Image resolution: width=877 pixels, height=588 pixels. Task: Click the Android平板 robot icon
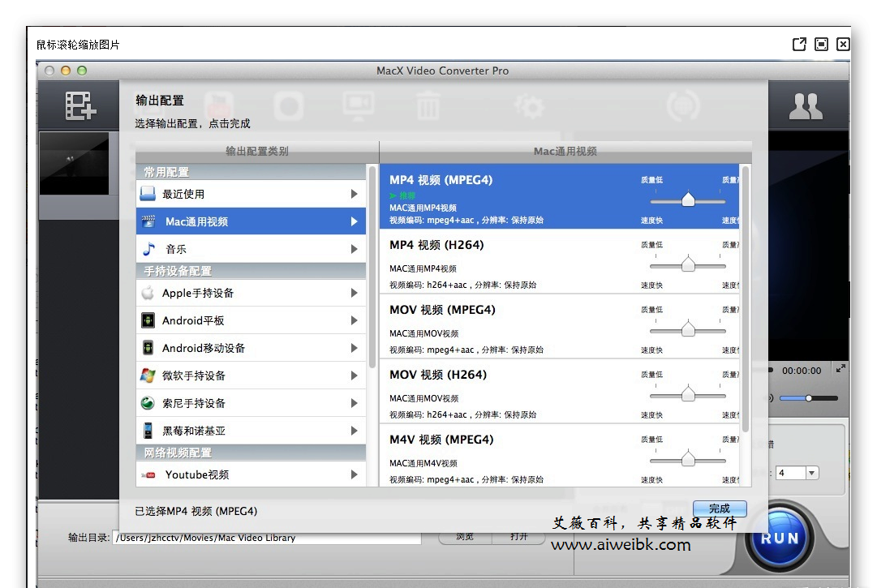click(x=148, y=320)
